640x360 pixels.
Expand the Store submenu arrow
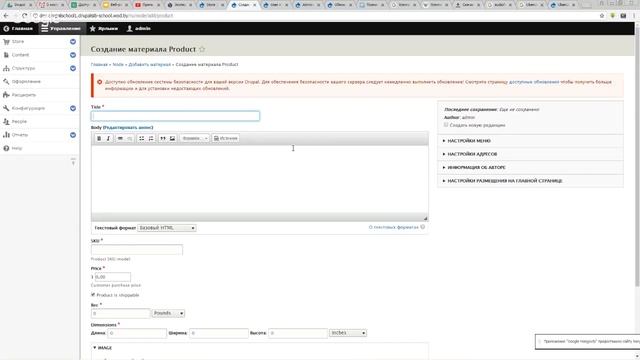[x=73, y=42]
